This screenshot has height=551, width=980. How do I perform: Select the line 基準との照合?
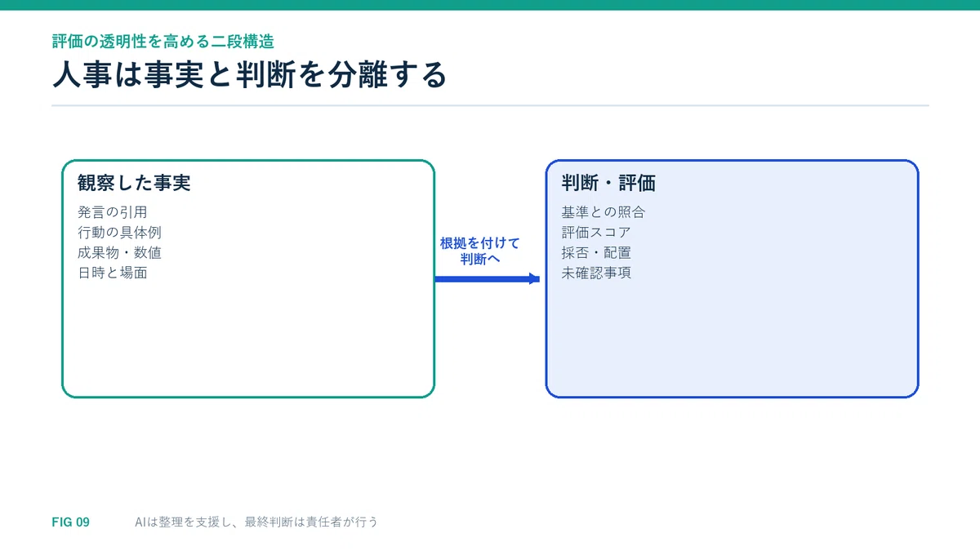coord(603,212)
